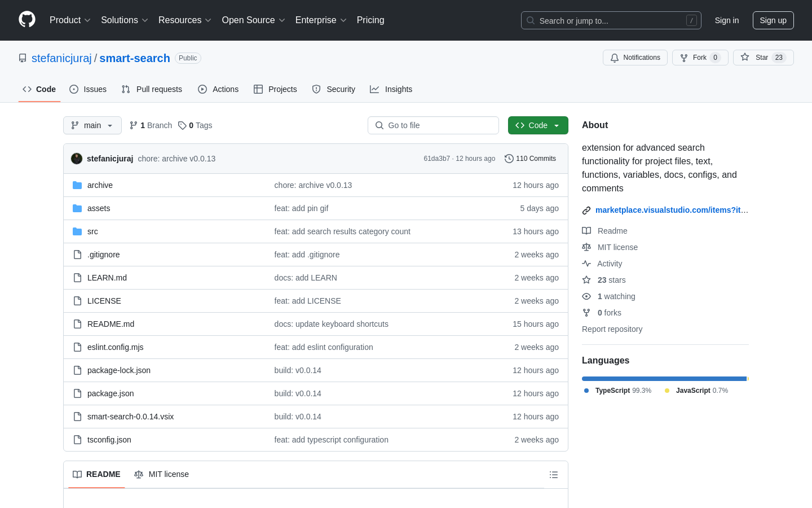The width and height of the screenshot is (812, 508).
Task: Expand the Resources menu
Action: coord(185,20)
